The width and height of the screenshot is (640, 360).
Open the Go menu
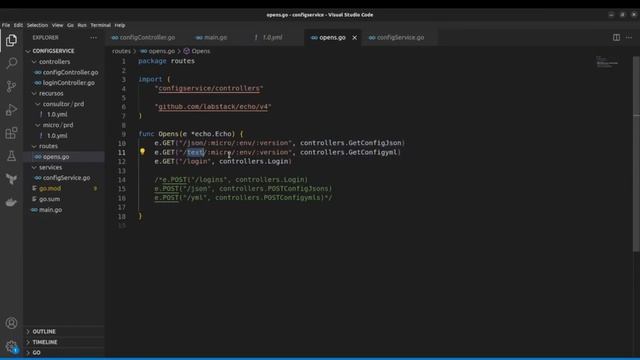coord(70,25)
